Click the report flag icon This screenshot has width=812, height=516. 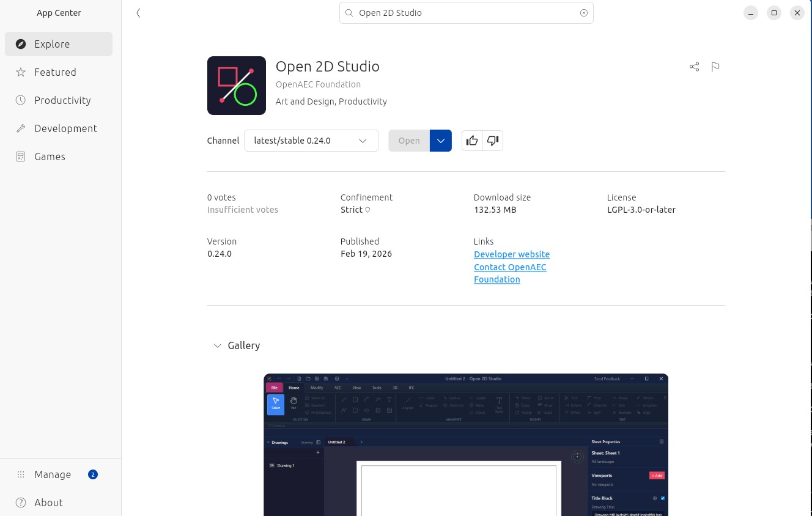[715, 67]
